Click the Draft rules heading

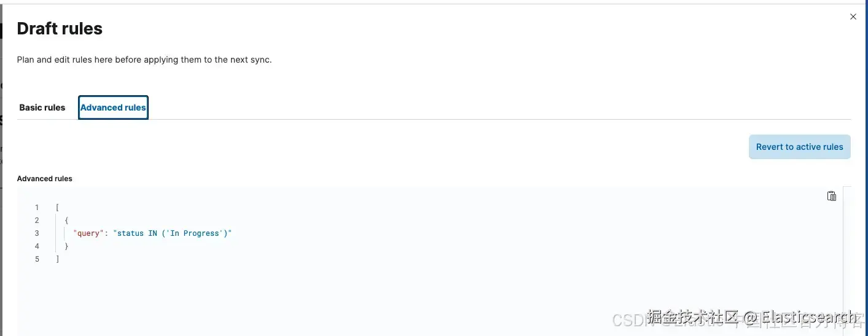pyautogui.click(x=60, y=29)
